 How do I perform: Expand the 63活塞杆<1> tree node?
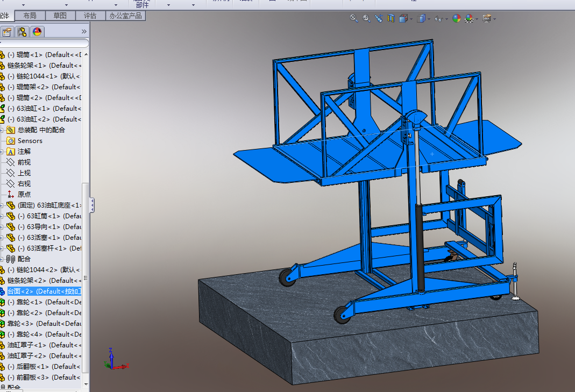[2, 248]
